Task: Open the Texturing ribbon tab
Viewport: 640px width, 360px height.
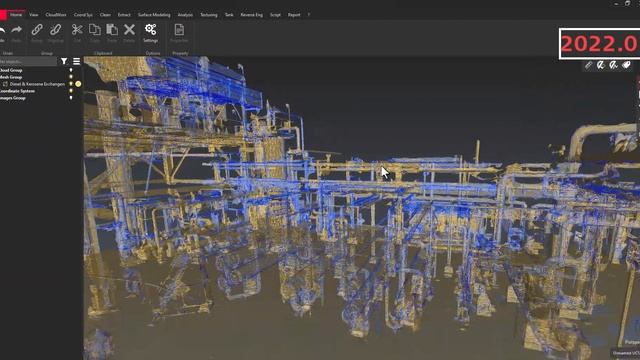Action: tap(209, 15)
